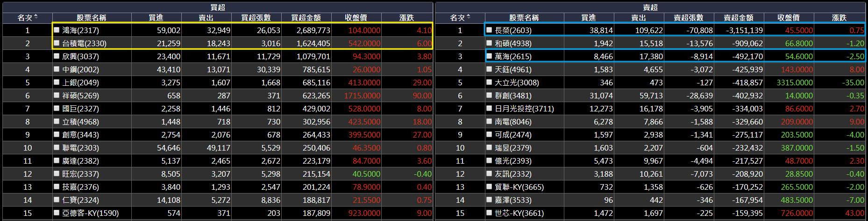This screenshot has width=868, height=221.
Task: Enable checkbox for 大立光(3008)
Action: coord(489,82)
